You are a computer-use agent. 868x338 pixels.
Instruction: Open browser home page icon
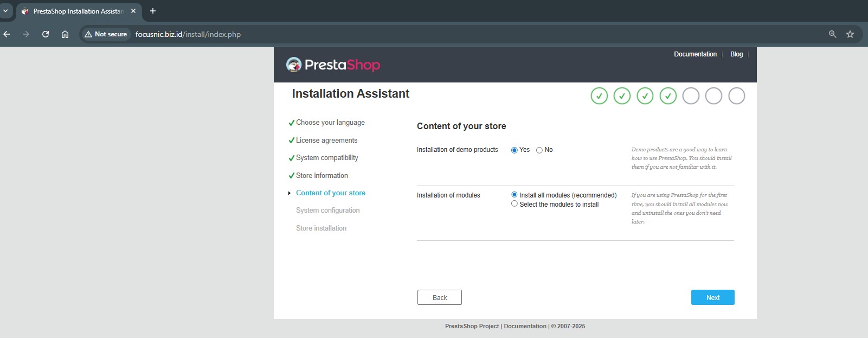coord(65,34)
